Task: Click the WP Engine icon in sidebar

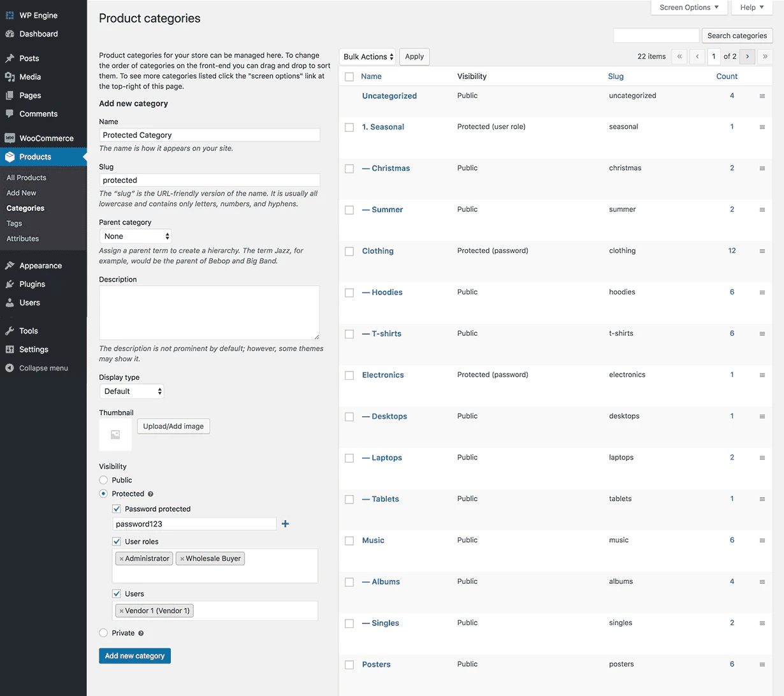Action: click(x=10, y=15)
